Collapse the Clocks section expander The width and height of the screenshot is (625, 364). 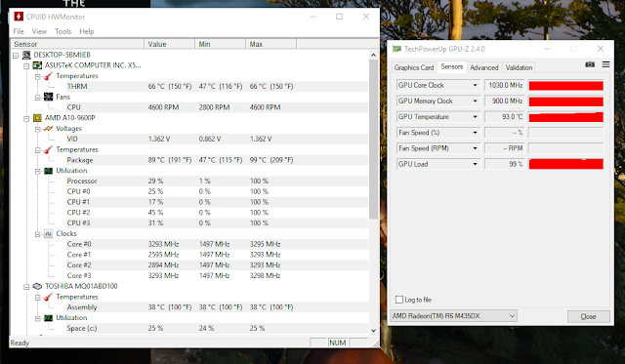(37, 234)
